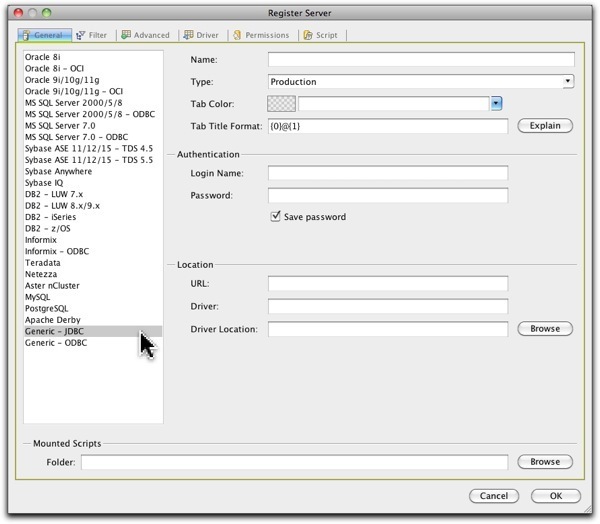Toggle the Save password checkbox
The image size is (600, 524).
pyautogui.click(x=276, y=217)
